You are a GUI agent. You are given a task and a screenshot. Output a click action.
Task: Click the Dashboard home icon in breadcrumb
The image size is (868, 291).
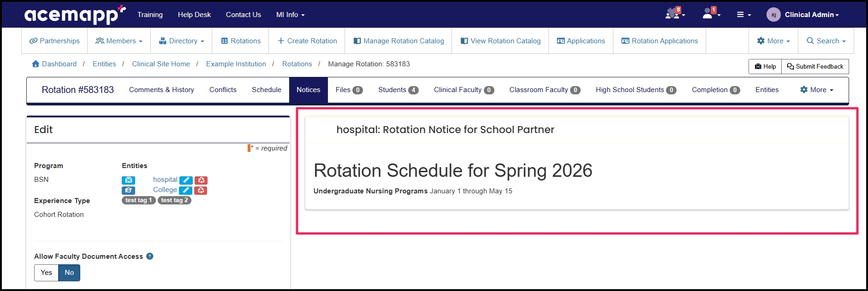coord(36,64)
